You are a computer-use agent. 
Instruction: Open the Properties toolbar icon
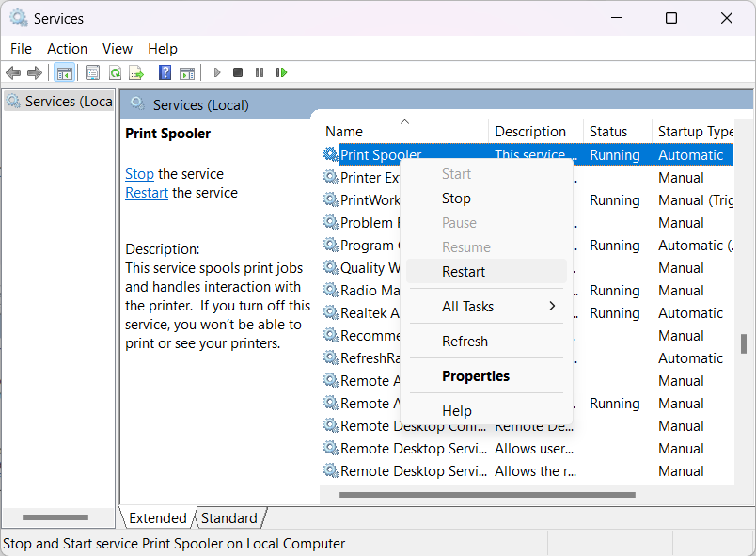coord(92,72)
